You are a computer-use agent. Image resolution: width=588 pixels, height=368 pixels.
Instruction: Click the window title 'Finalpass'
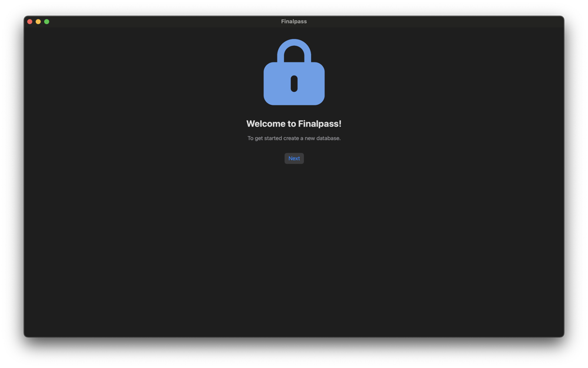click(294, 21)
